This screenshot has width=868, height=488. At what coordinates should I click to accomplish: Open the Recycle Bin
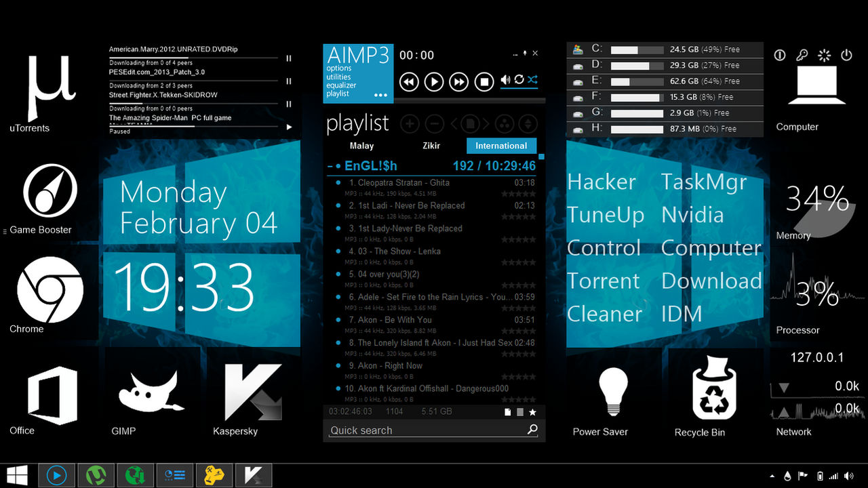coord(714,388)
